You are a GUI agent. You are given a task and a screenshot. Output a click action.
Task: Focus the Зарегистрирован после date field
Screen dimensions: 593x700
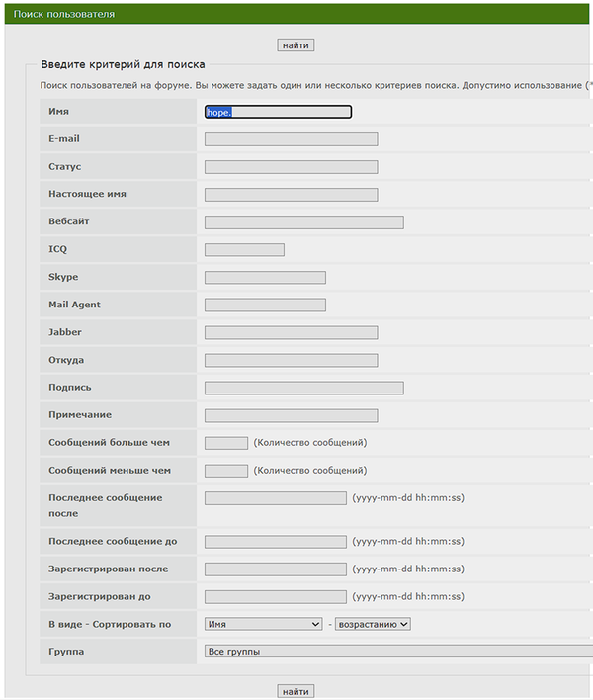point(275,569)
